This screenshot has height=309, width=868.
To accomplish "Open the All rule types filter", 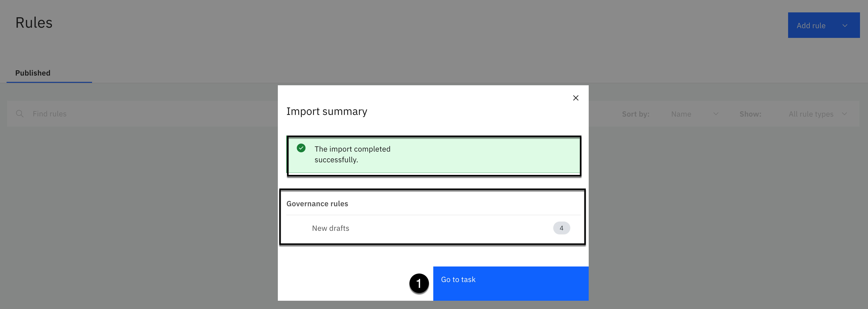I will [x=811, y=114].
